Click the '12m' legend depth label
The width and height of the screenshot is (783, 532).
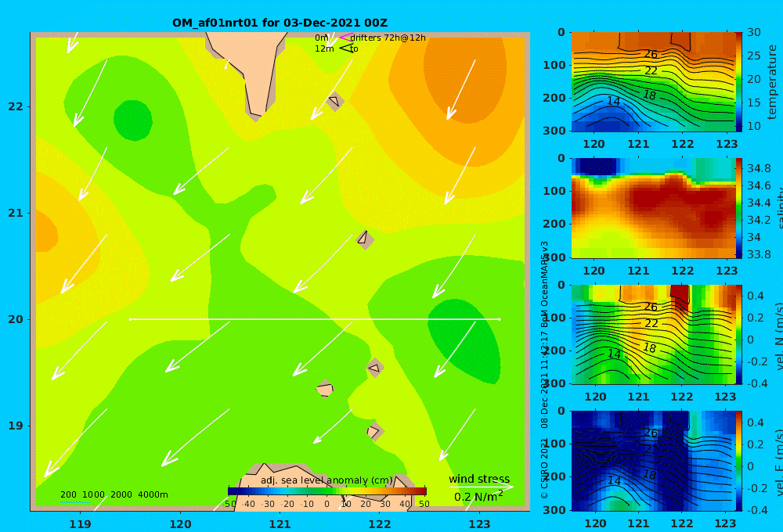pos(324,49)
